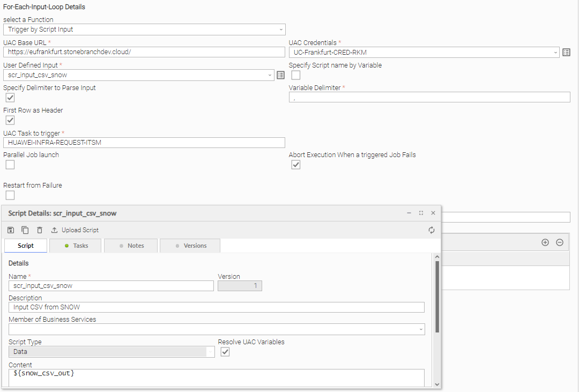Open the Member of Business Services dropdown
Viewport: 579px width, 392px height.
tap(217, 329)
